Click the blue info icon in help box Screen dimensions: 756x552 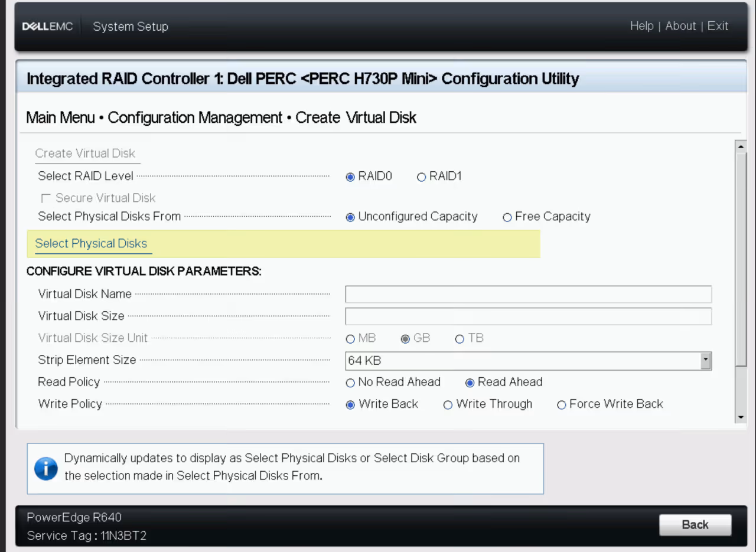click(46, 469)
